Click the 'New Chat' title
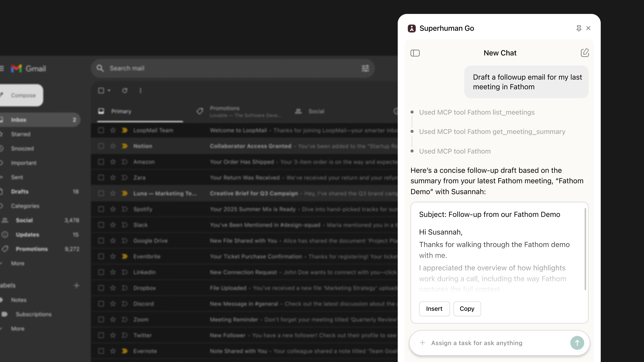Screen dimensions: 644x362 pos(500,53)
